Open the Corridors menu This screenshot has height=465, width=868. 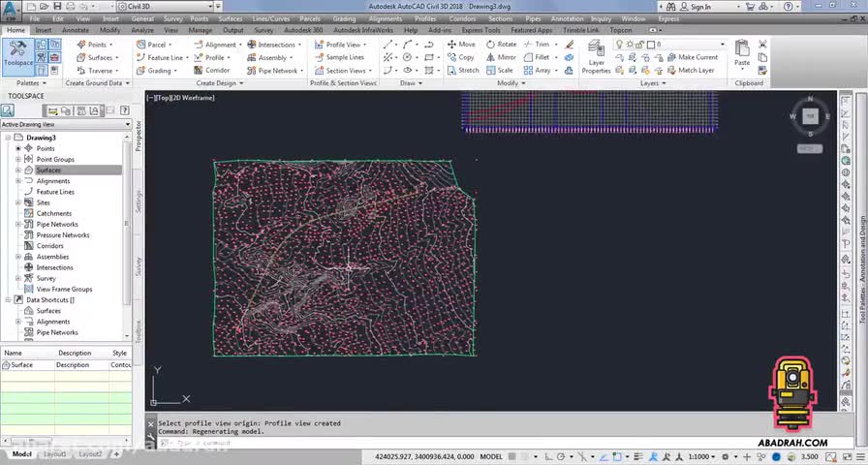(x=462, y=18)
